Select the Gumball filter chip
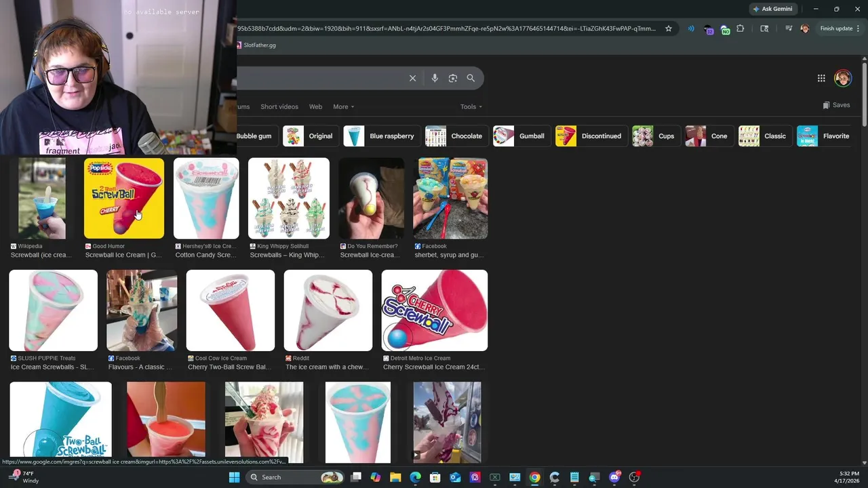The image size is (868, 488). click(x=521, y=136)
